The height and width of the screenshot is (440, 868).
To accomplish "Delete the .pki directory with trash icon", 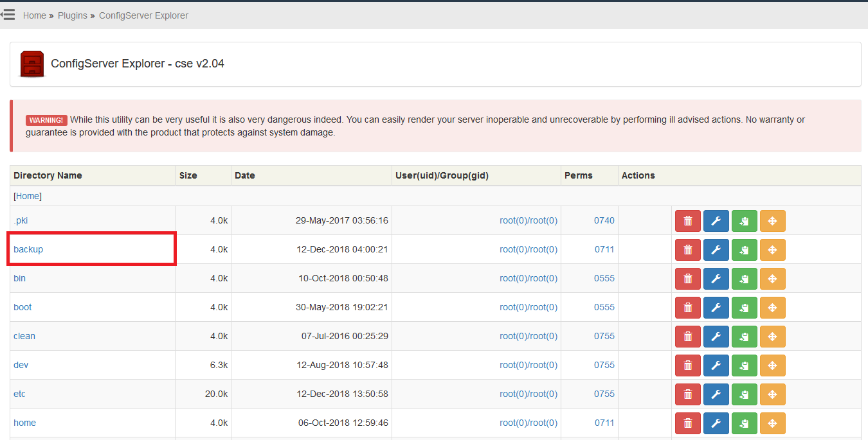I will [688, 221].
